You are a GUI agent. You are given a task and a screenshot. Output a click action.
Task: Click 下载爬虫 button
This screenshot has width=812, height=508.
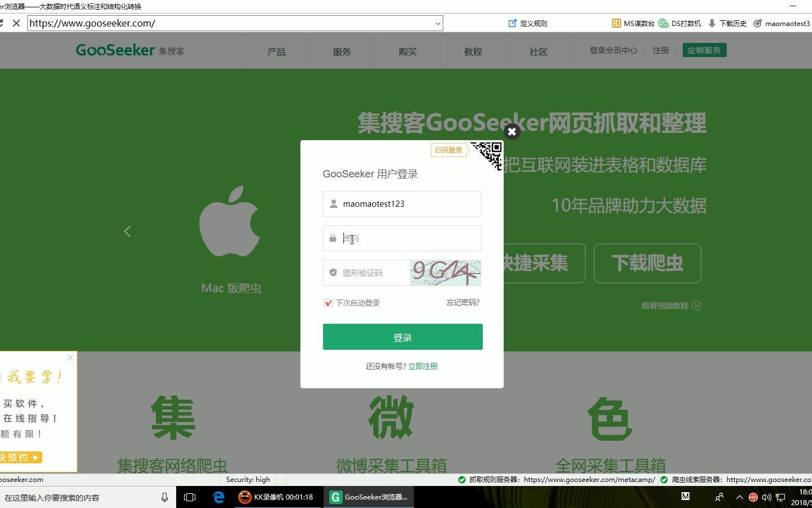coord(648,263)
